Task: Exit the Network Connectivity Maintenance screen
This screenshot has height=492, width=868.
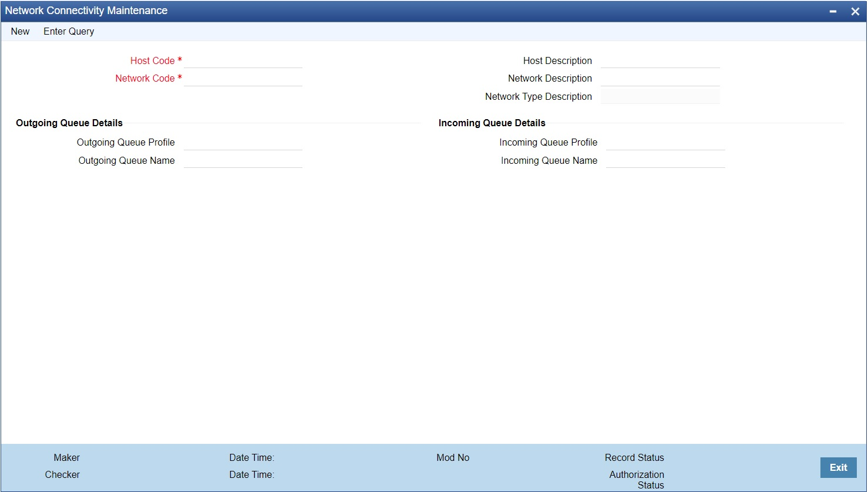Action: (839, 467)
